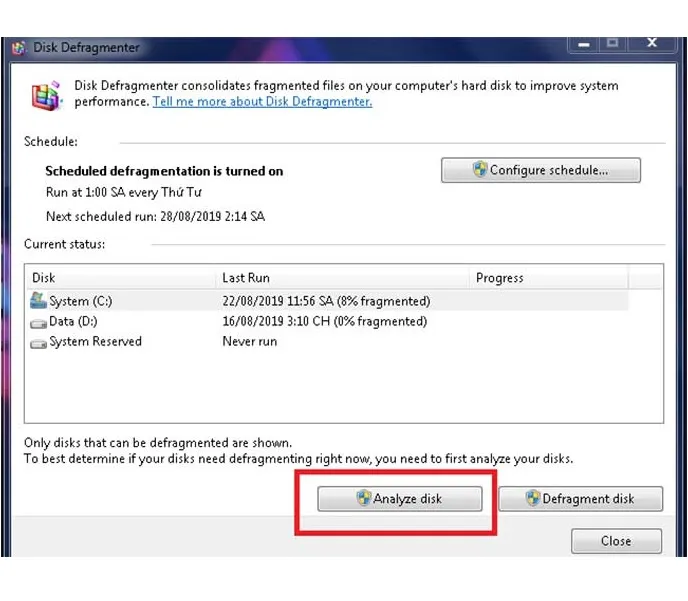Viewport: 688px width, 601px height.
Task: Click the Progress column header
Action: (548, 278)
